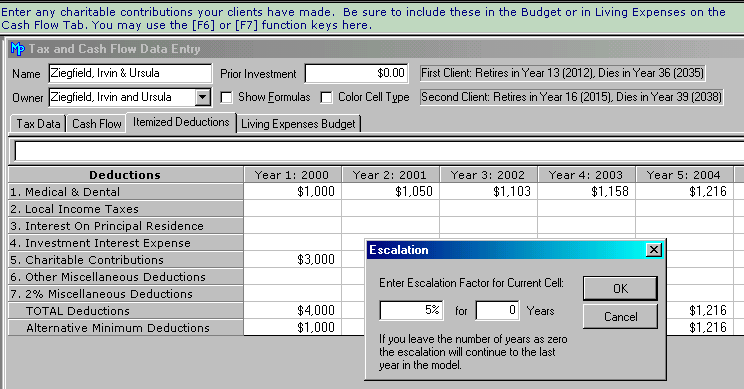Screen dimensions: 744x389
Task: Click the Year 5: 2004 column header
Action: [684, 175]
